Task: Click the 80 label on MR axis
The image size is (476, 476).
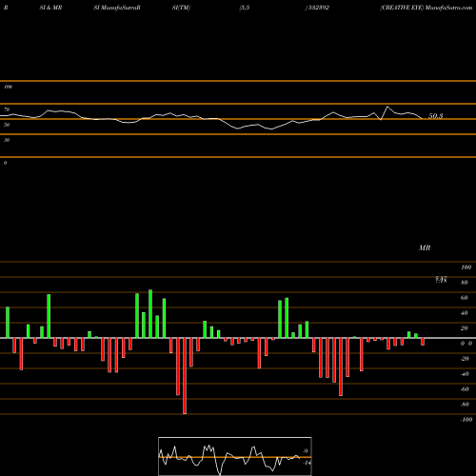Action: tap(465, 283)
